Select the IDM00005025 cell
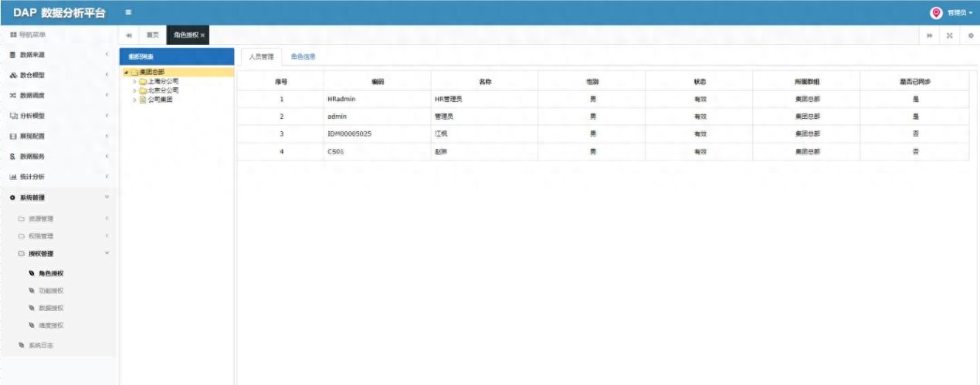 click(378, 133)
